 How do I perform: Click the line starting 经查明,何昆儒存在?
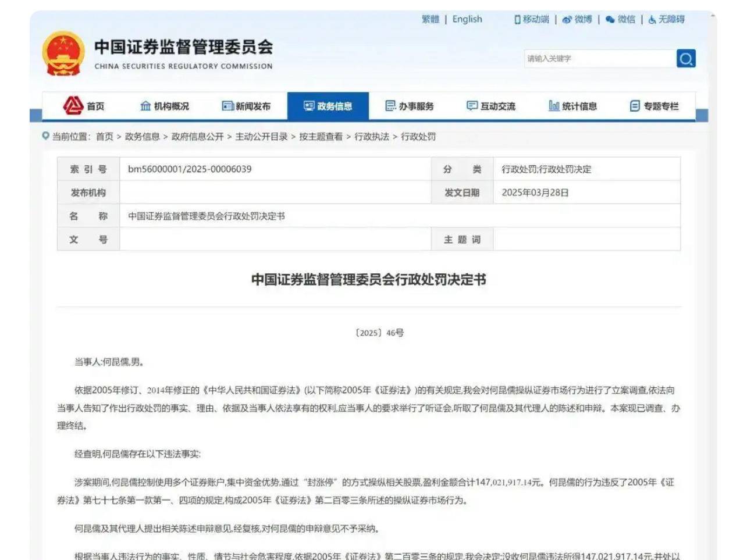coord(137,454)
